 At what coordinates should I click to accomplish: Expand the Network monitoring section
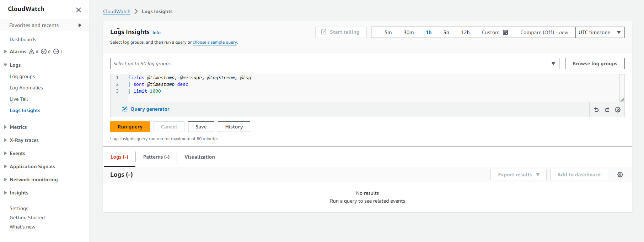click(x=5, y=180)
